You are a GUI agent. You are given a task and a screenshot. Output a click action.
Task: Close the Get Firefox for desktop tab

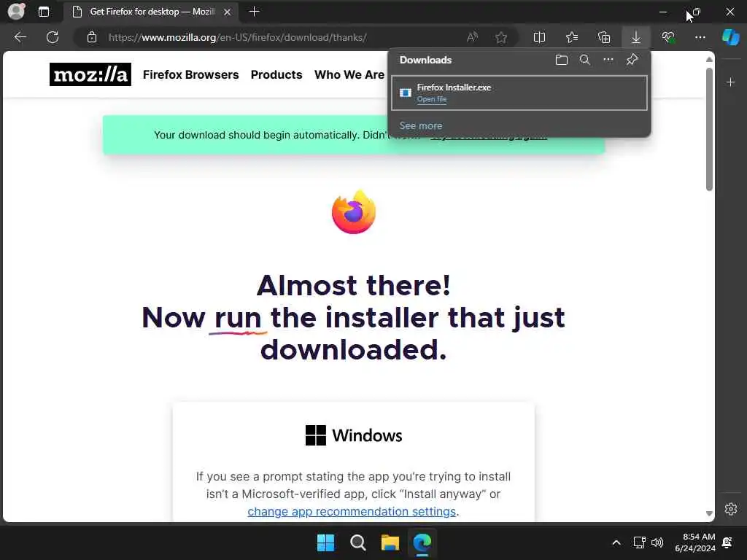pos(228,12)
